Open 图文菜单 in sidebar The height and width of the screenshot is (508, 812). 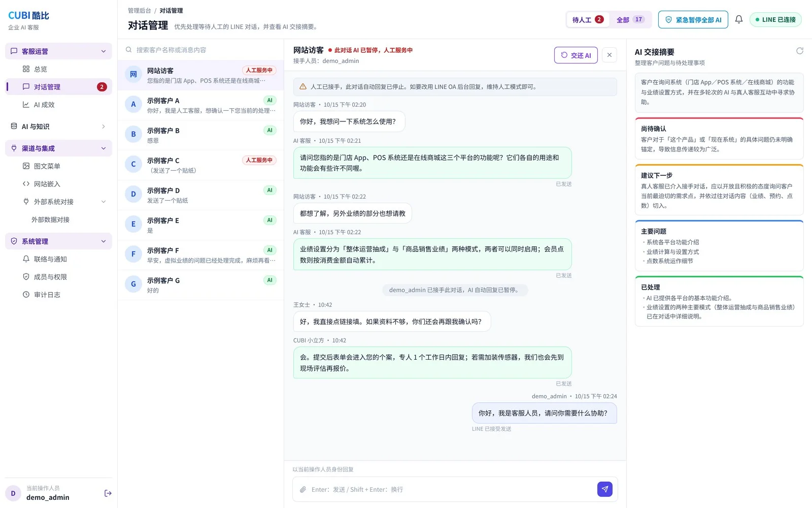pos(58,166)
